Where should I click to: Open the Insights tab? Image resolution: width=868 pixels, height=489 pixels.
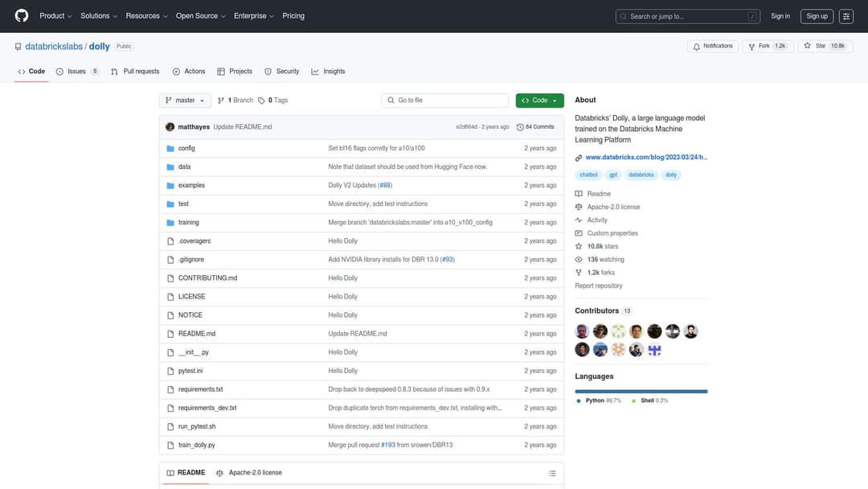[328, 72]
